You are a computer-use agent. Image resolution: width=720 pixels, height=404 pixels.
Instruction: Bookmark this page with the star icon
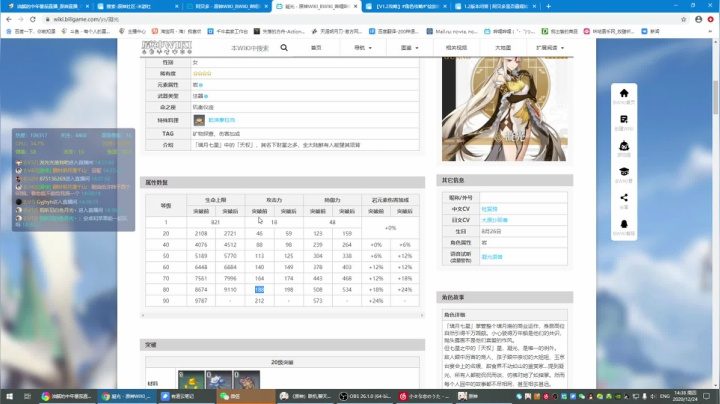pos(683,19)
